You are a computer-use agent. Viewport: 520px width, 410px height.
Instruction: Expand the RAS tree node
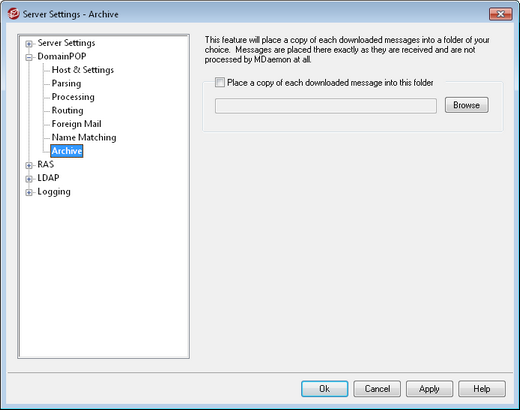point(29,165)
